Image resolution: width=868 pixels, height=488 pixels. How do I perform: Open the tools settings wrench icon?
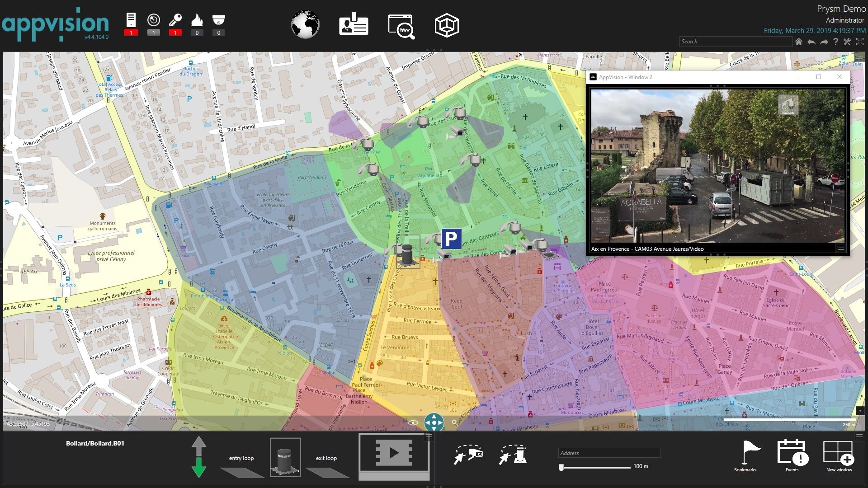847,42
